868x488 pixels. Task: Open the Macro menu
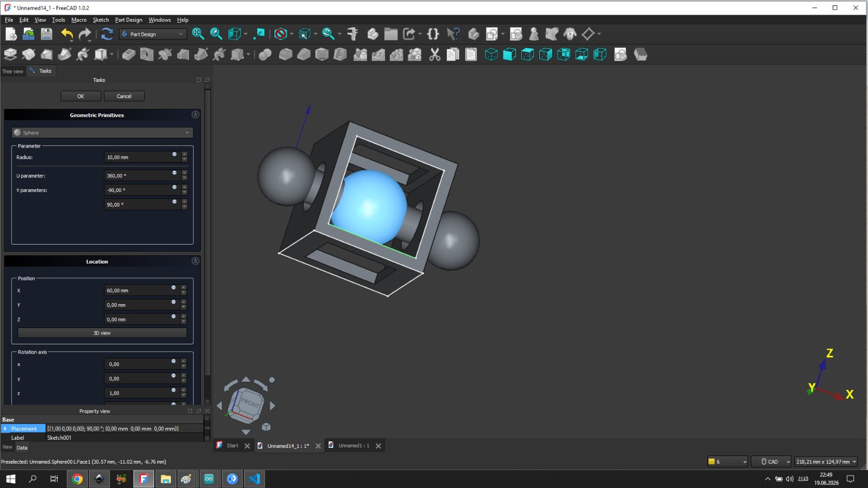(x=79, y=20)
